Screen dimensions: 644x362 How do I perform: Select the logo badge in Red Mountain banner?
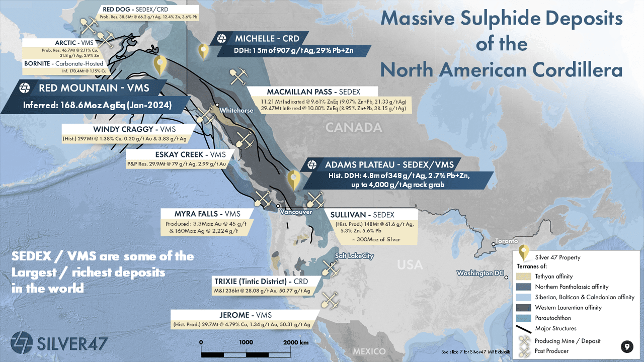(x=24, y=88)
